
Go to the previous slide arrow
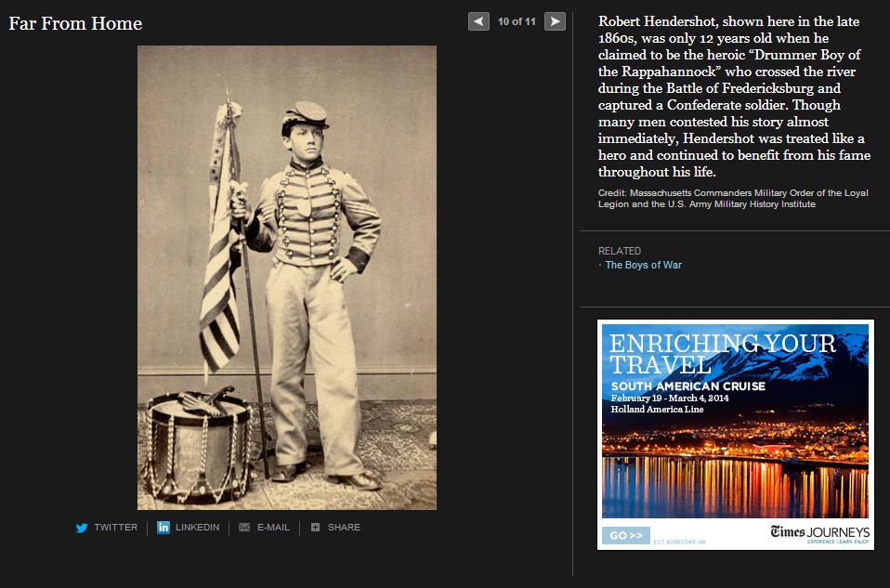coord(478,21)
